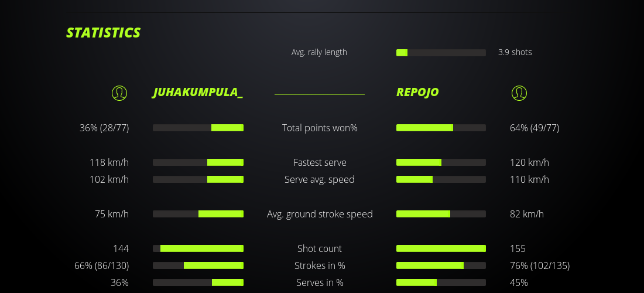The width and height of the screenshot is (644, 293).
Task: Click Juhakumpula_ player avatar icon
Action: 119,93
